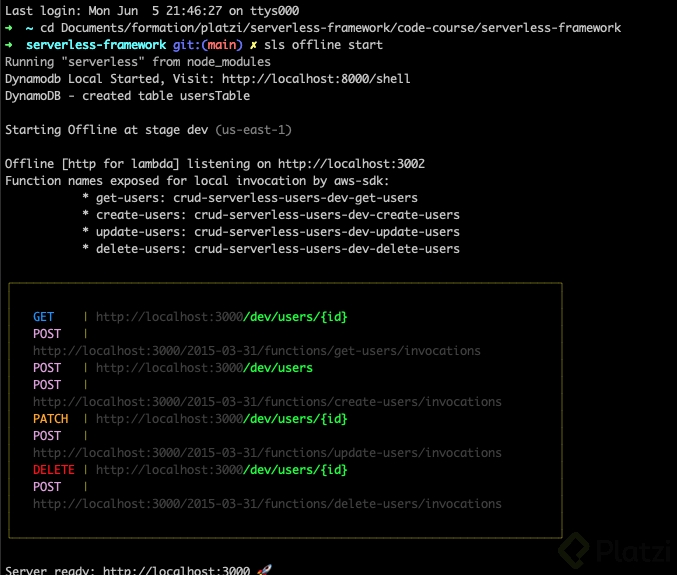
Task: Click 'crud-serverless-users-dev-update-users' function name
Action: pos(327,232)
